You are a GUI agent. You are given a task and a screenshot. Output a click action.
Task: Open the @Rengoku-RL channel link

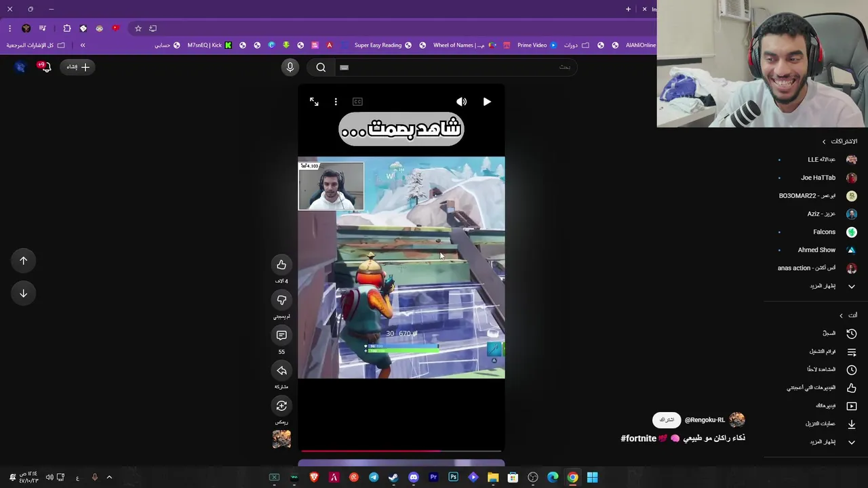[x=705, y=420]
